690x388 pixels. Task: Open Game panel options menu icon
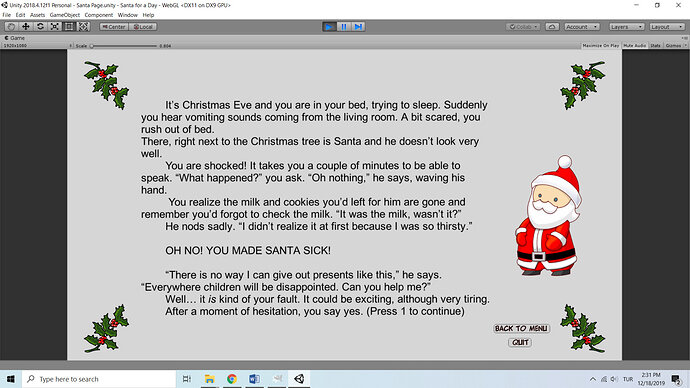(684, 38)
